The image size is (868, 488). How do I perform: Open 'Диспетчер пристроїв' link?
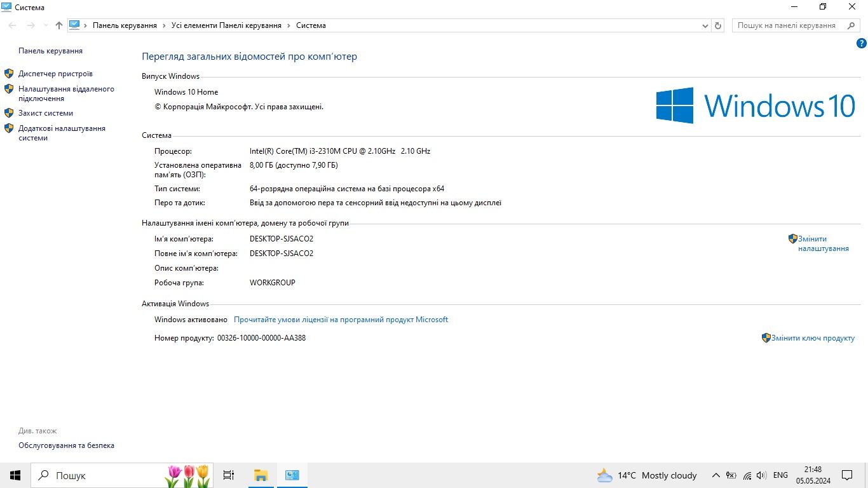[x=55, y=74]
